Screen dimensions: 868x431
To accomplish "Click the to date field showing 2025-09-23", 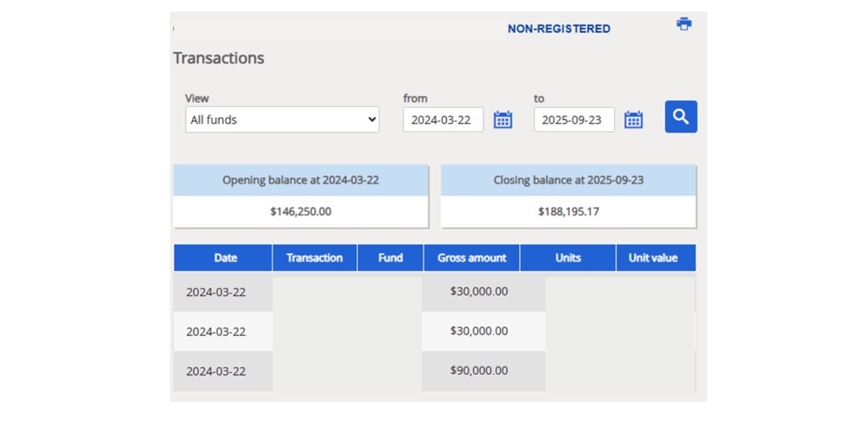I will click(x=573, y=120).
